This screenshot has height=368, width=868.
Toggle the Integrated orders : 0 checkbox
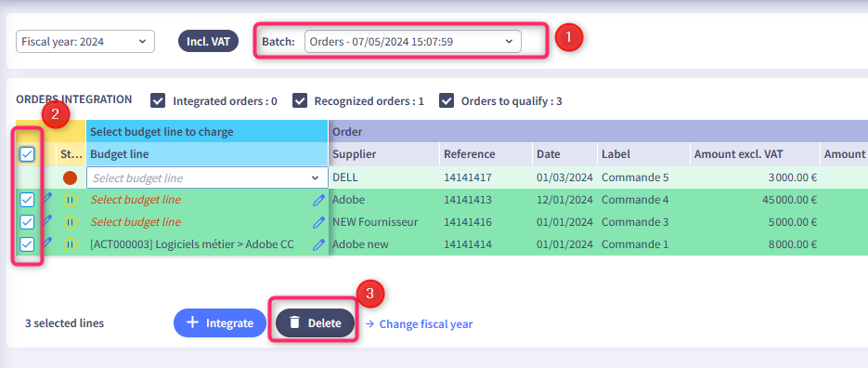158,101
